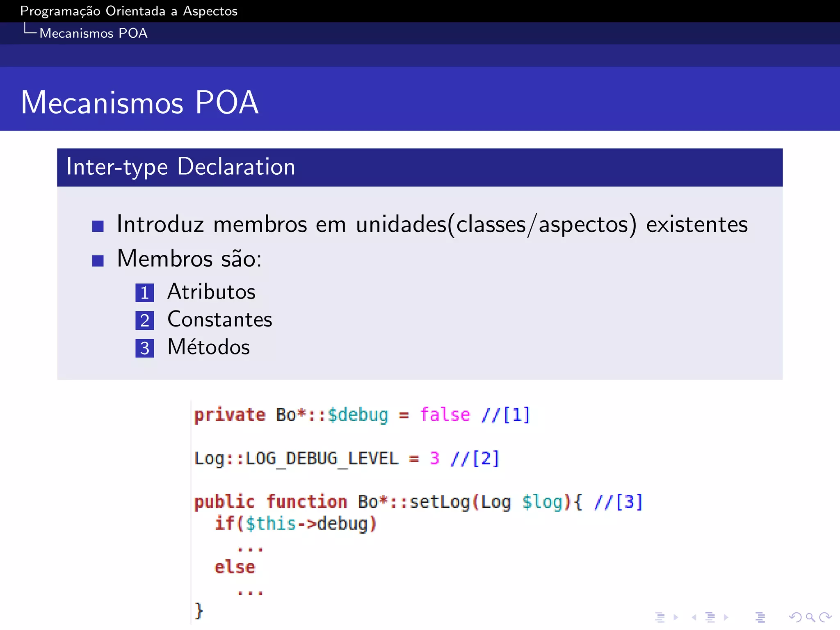
Task: Click the 'if($this->debug)' code line
Action: pos(295,524)
